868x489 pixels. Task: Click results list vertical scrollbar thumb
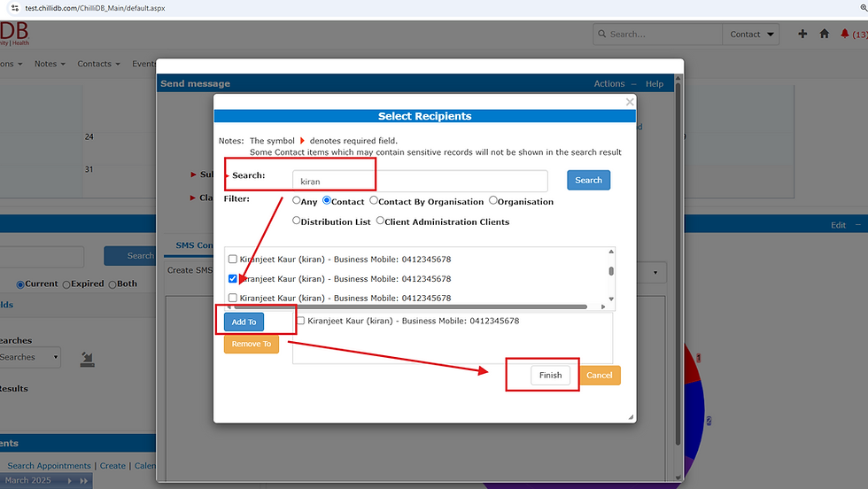pyautogui.click(x=611, y=271)
